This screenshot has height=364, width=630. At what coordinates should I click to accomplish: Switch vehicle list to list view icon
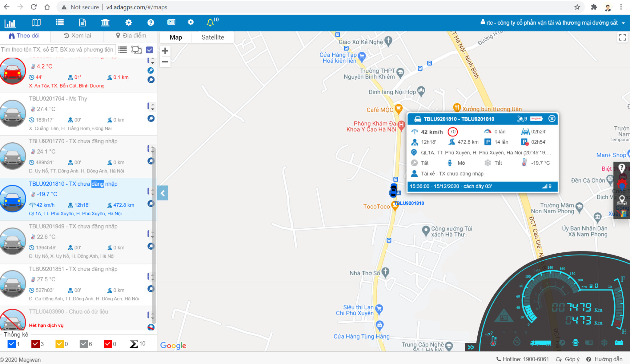(x=122, y=50)
